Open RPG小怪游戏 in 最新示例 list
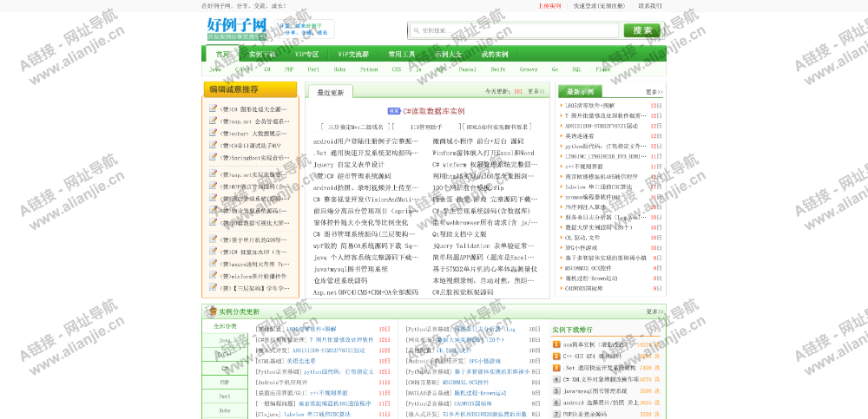868x419 pixels. point(582,247)
